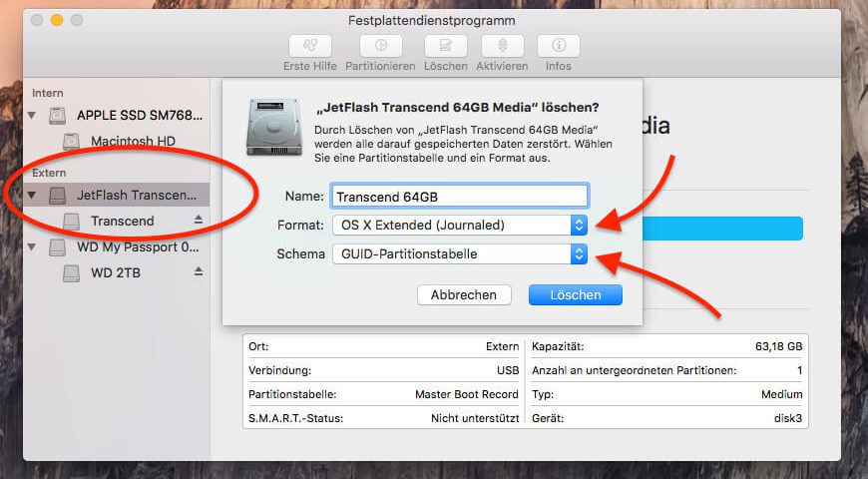This screenshot has height=479, width=868.
Task: Click the Kapazität value 63,18 GB
Action: [778, 346]
